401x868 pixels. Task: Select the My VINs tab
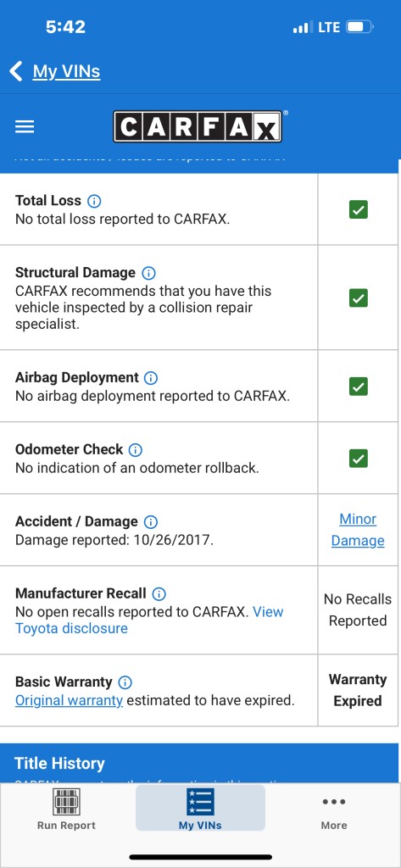pyautogui.click(x=200, y=808)
